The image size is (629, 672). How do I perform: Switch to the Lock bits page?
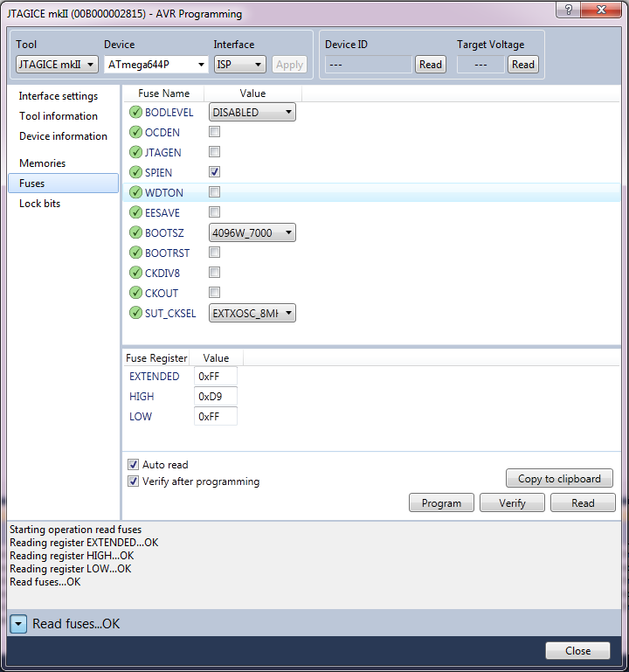40,204
